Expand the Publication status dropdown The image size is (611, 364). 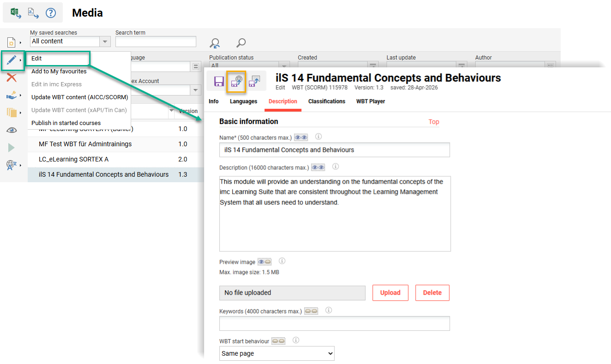tap(284, 65)
